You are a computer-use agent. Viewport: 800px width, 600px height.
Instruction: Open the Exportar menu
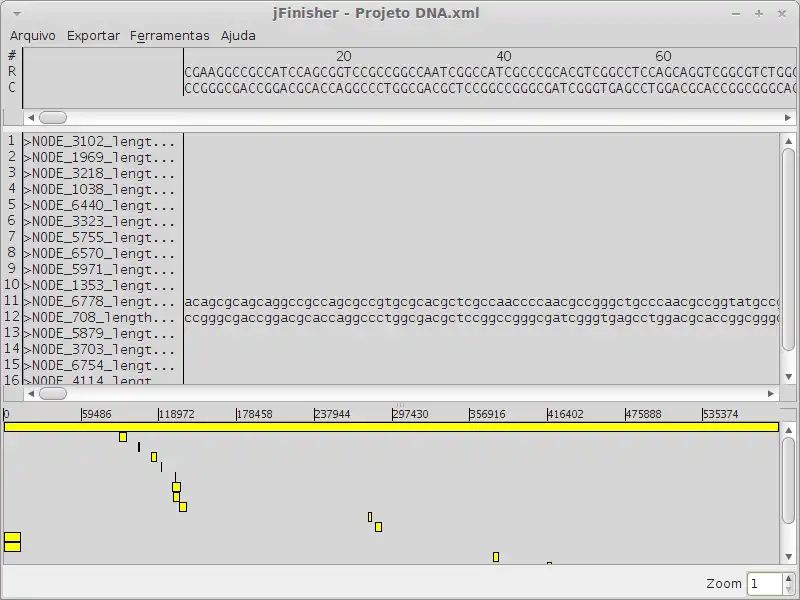coord(93,36)
